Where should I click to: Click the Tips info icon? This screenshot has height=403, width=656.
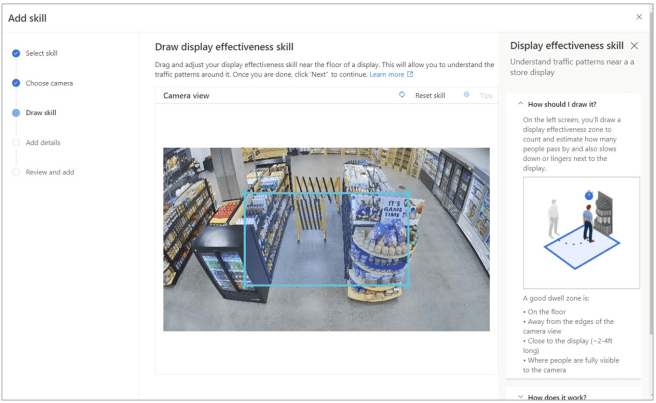467,95
